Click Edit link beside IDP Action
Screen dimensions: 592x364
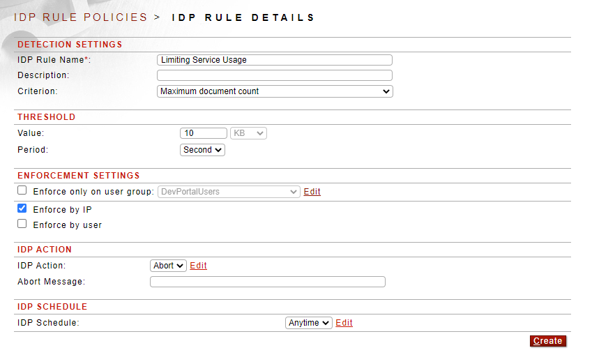click(198, 266)
